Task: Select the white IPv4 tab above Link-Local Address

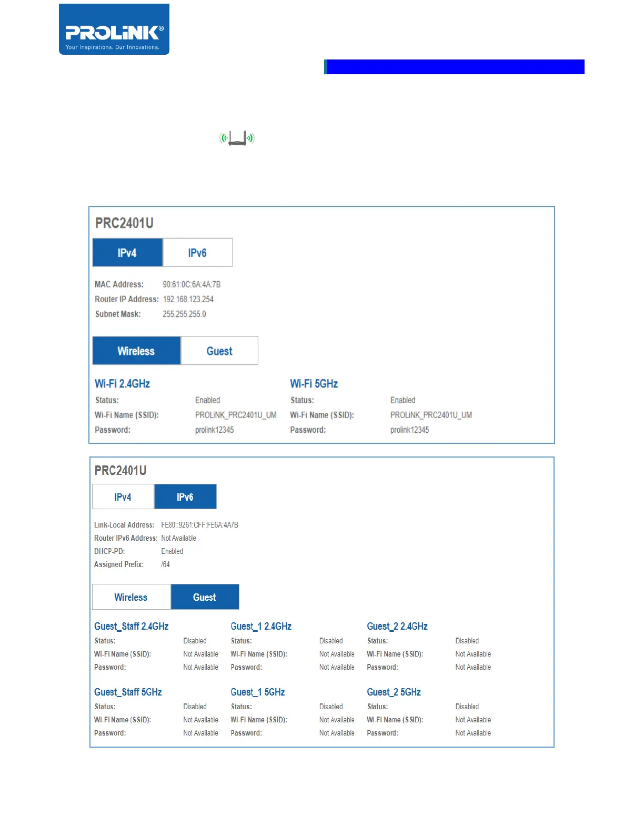Action: pos(123,497)
